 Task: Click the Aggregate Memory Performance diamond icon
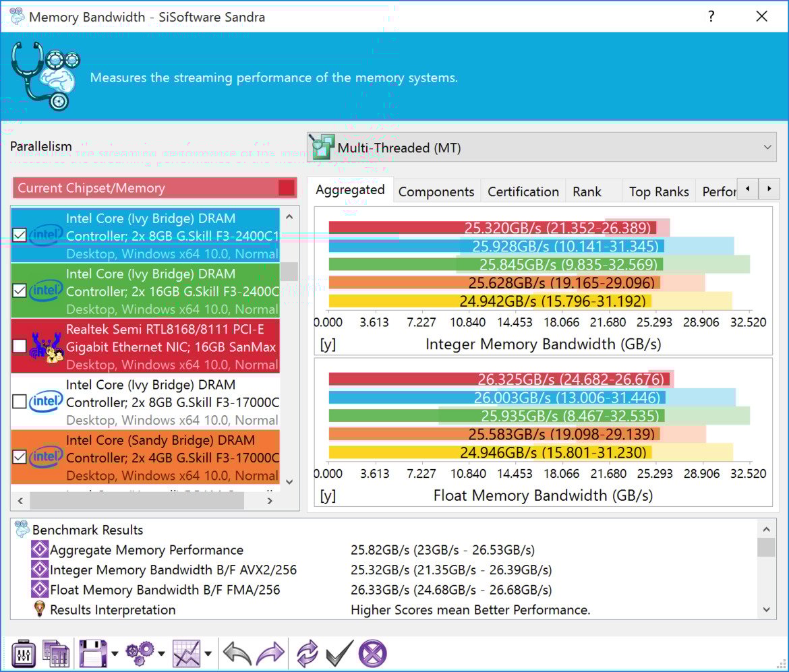coord(40,549)
